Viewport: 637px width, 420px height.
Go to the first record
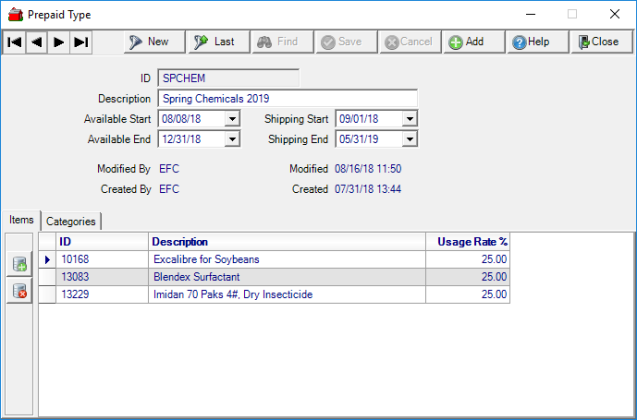point(14,42)
